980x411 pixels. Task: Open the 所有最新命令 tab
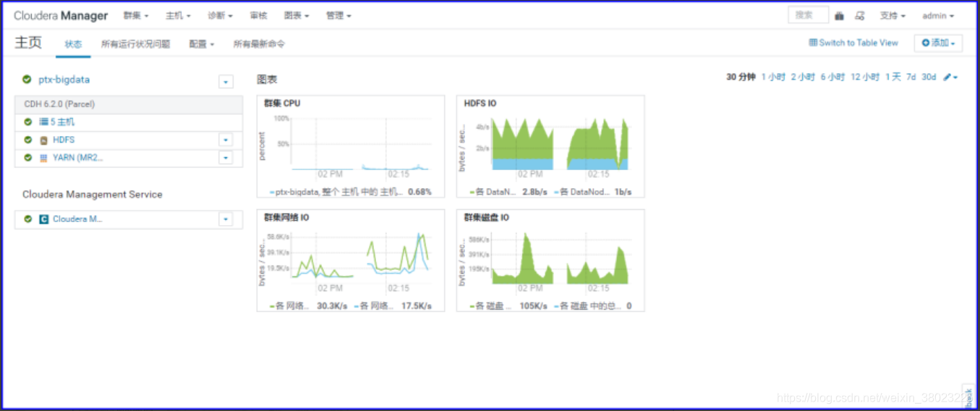point(259,43)
